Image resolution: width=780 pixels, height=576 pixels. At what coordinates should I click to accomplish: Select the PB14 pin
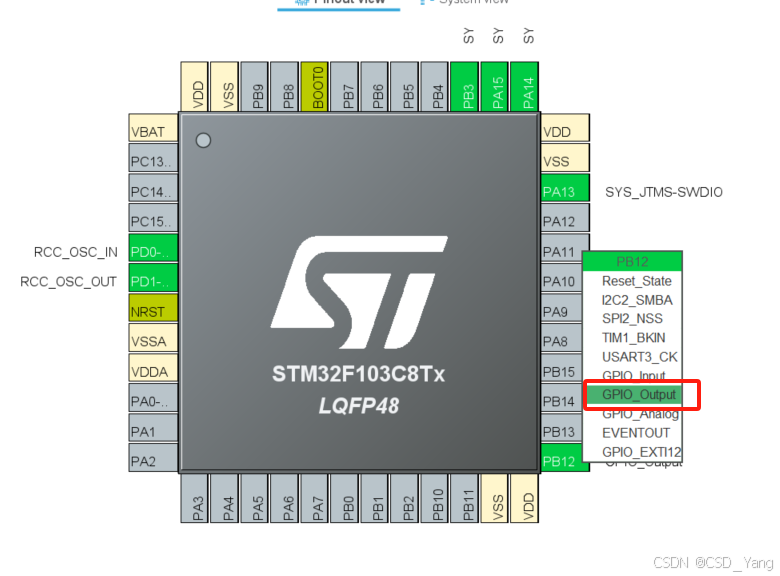(x=561, y=397)
